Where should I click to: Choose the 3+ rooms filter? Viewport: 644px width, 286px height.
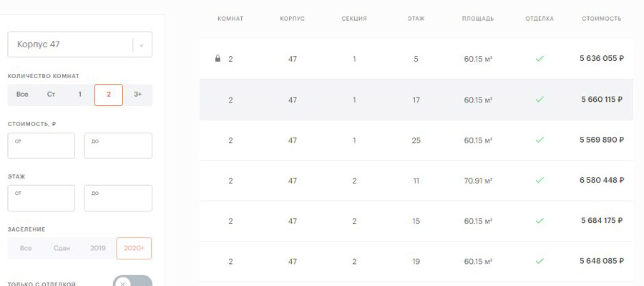click(137, 95)
